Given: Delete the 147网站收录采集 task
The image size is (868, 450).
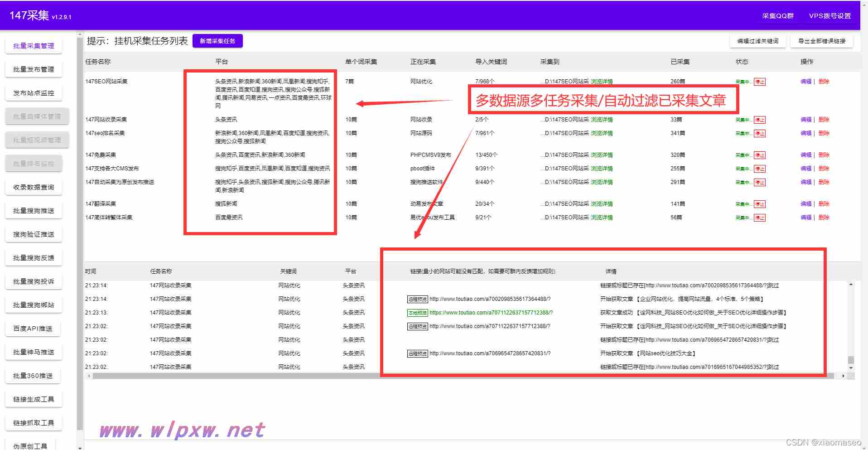Looking at the screenshot, I should pyautogui.click(x=824, y=120).
